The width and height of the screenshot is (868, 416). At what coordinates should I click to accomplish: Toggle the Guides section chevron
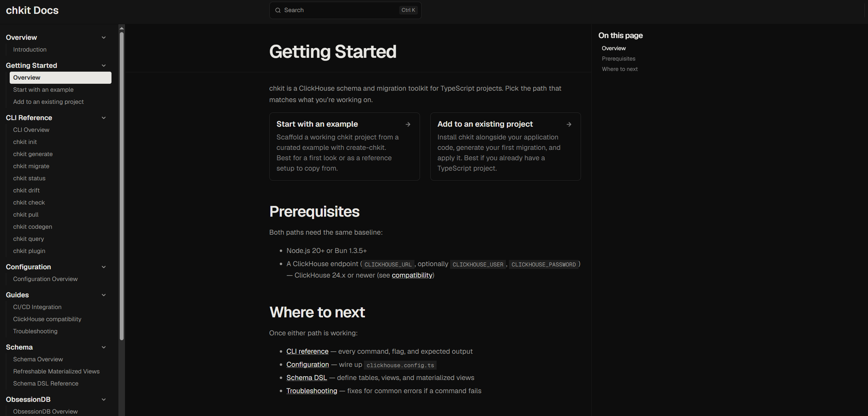[104, 295]
